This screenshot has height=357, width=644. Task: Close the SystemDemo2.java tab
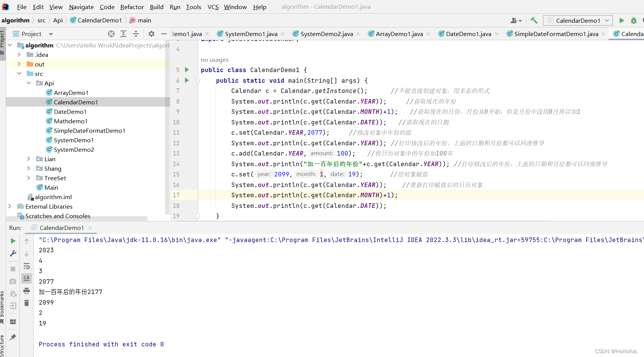358,34
